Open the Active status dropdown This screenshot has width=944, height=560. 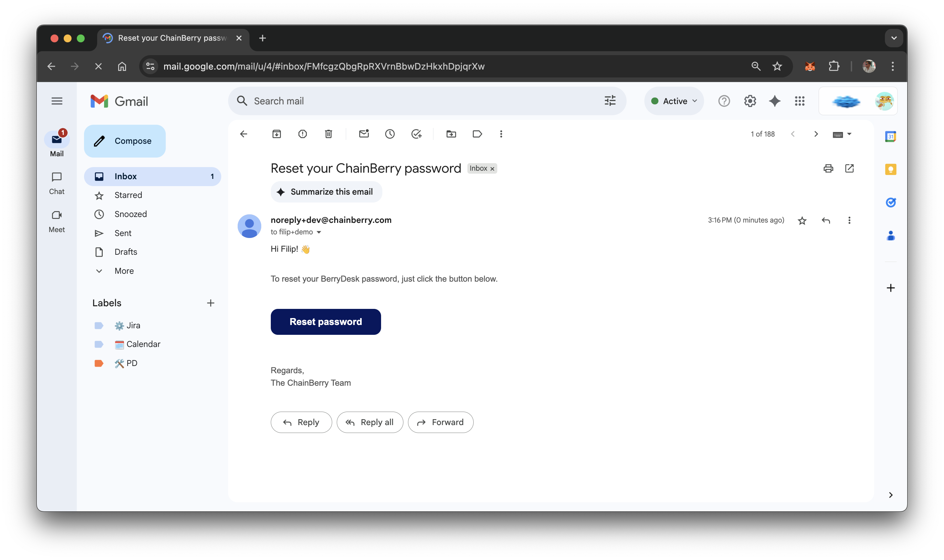(x=674, y=101)
